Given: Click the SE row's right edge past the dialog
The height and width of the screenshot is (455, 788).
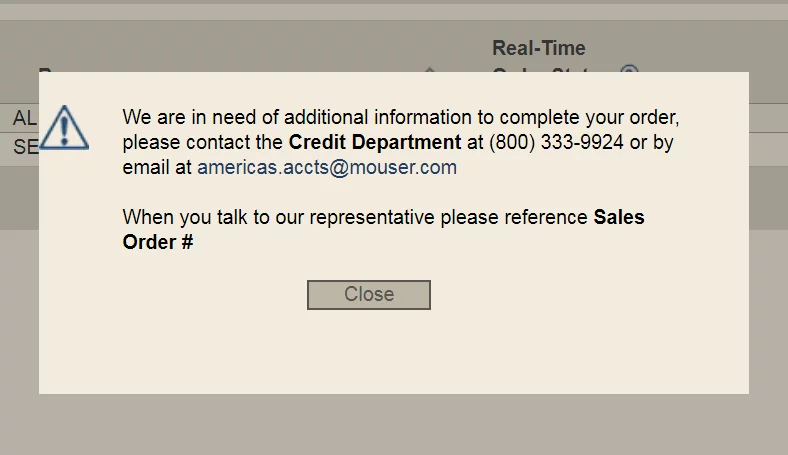Looking at the screenshot, I should pyautogui.click(x=768, y=148).
